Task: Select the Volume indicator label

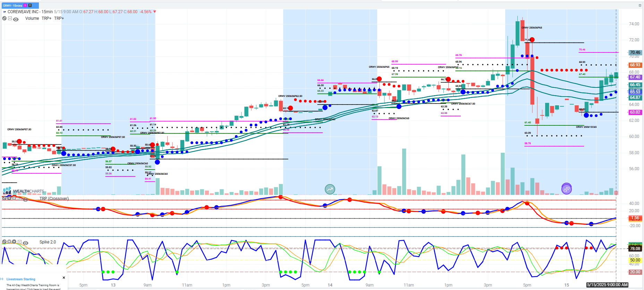Action: pos(32,18)
